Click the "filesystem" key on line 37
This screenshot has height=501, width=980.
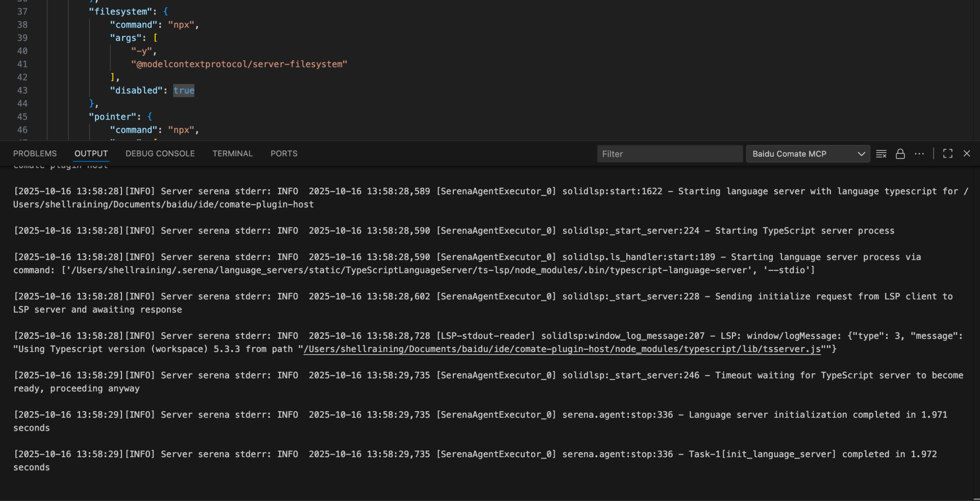[x=120, y=12]
